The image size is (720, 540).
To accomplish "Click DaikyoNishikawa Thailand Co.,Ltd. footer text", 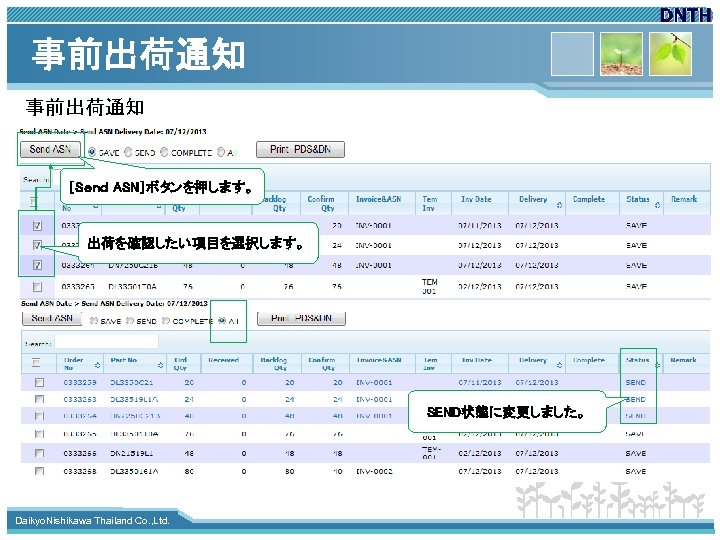I will pyautogui.click(x=92, y=521).
